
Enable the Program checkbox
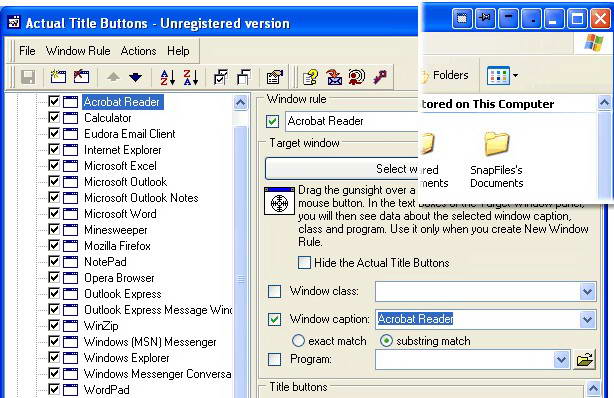point(274,359)
